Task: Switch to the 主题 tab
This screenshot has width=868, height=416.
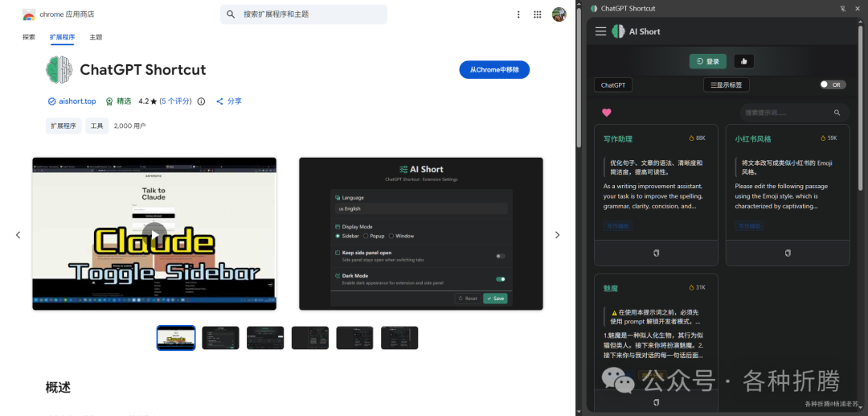Action: point(96,37)
